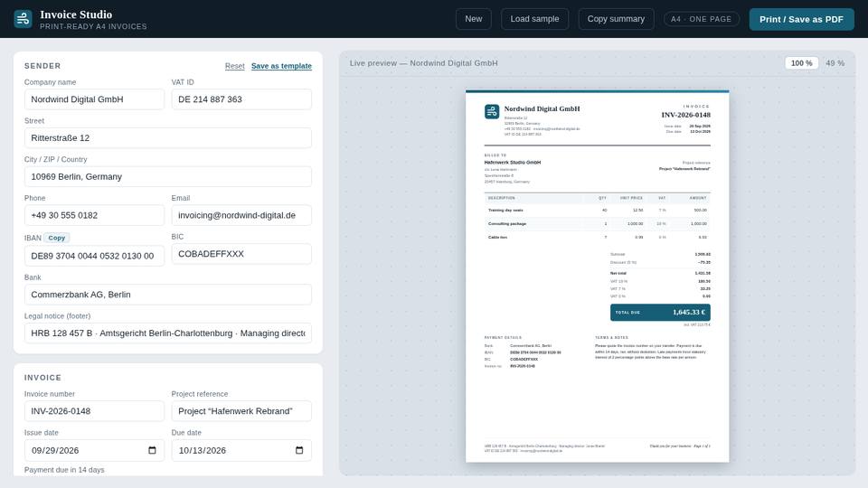Image resolution: width=868 pixels, height=488 pixels.
Task: Focus the Email field
Action: tap(241, 215)
